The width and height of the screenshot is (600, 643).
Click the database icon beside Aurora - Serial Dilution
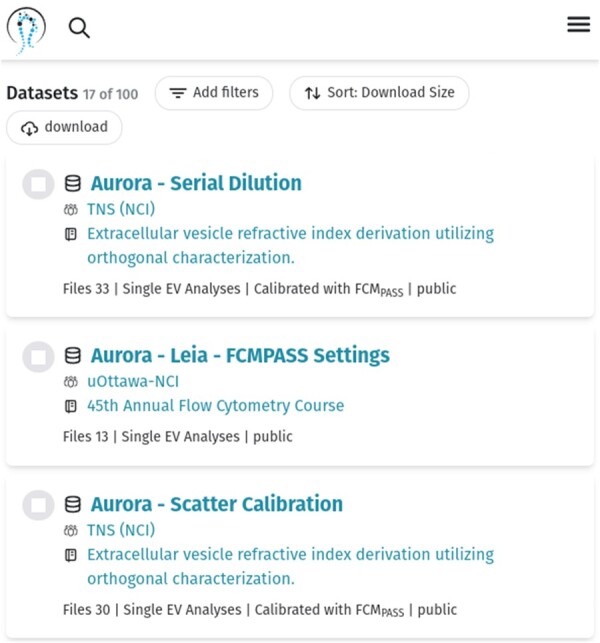(72, 184)
